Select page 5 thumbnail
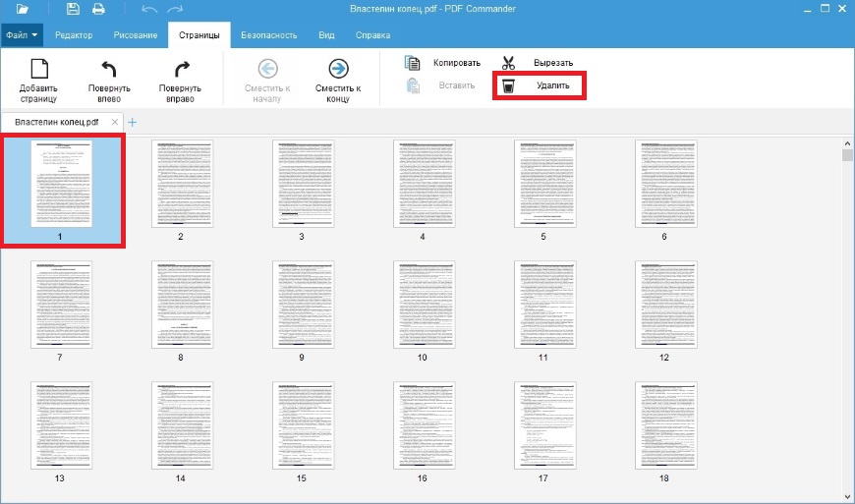 [x=545, y=184]
